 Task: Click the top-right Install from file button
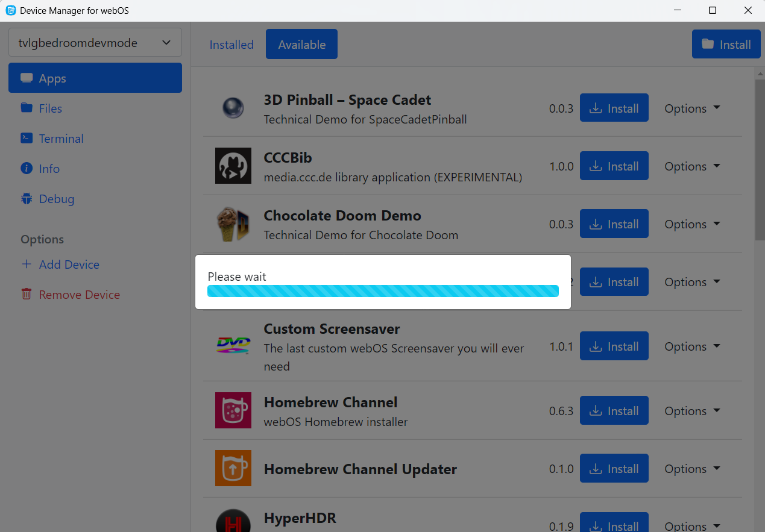tap(726, 45)
